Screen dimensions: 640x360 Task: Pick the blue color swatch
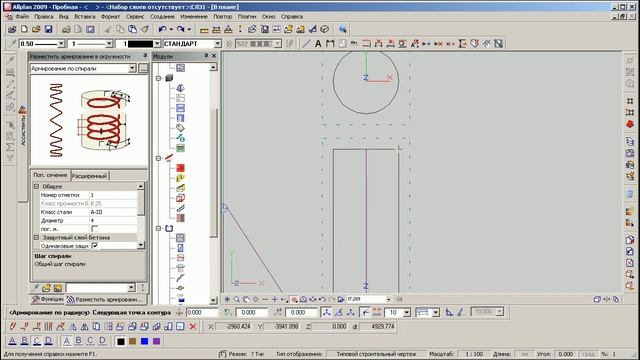[144, 341]
